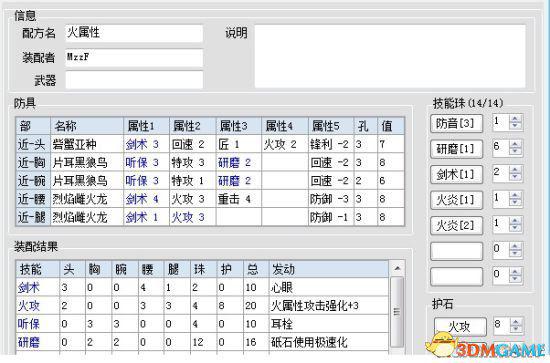Click the 火炎[2] skill bead button
550x363 pixels.
click(x=456, y=226)
